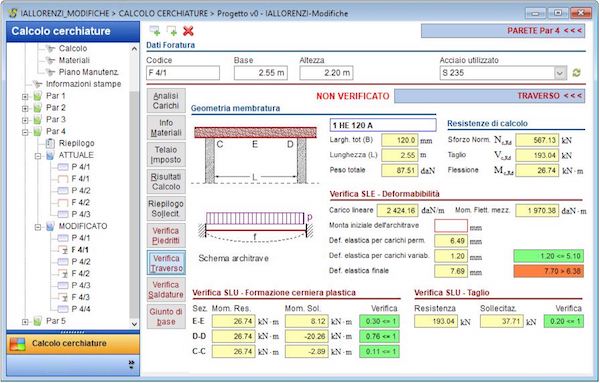Viewport: 600px width, 383px height.
Task: Click the Calcolo tree node icon
Action: [51, 49]
